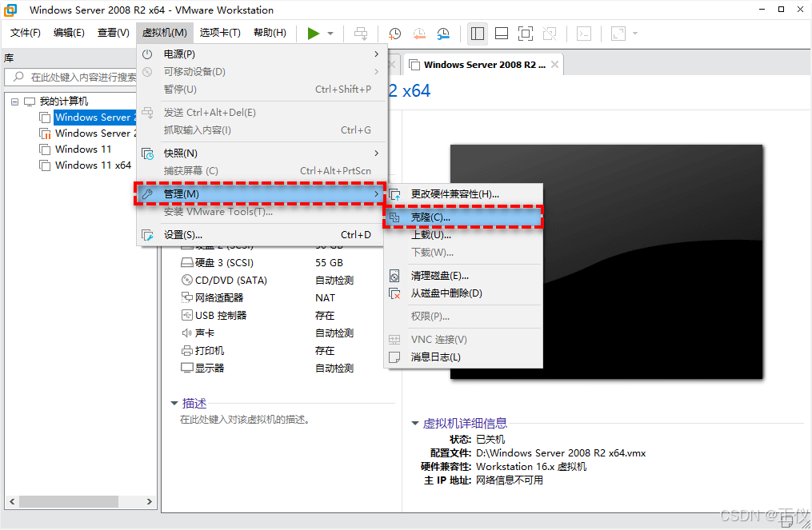Open 设置(S)... from the menu
Viewport: 812px width, 530px height.
coord(262,234)
